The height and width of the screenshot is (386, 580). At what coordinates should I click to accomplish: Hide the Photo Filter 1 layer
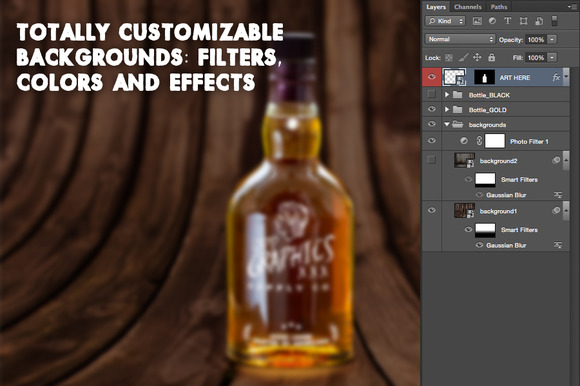(x=432, y=141)
